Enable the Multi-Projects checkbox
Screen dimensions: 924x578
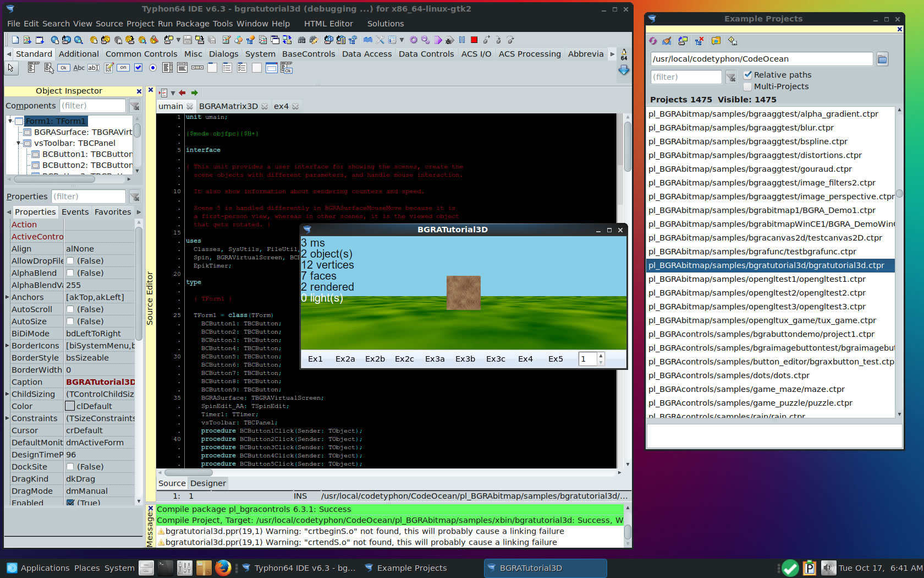coord(748,86)
